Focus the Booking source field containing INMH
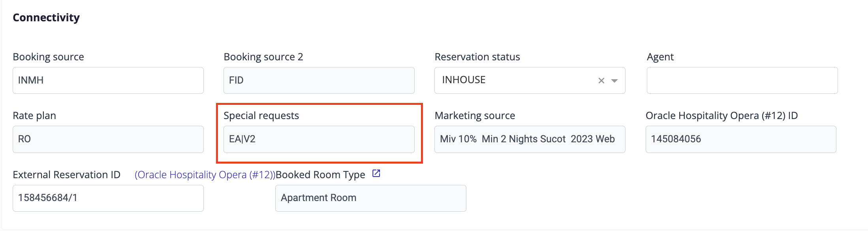Image resolution: width=868 pixels, height=231 pixels. pyautogui.click(x=108, y=80)
